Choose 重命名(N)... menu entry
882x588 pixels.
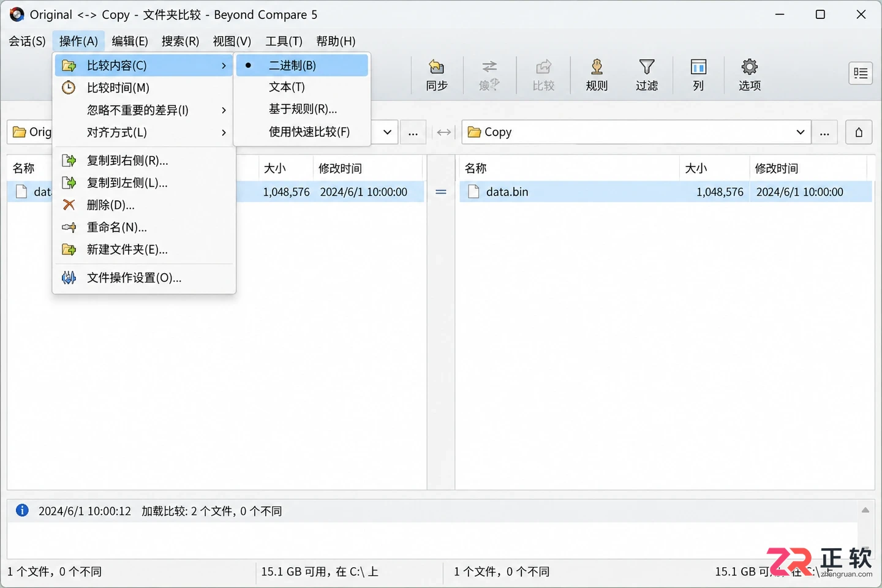(144, 227)
